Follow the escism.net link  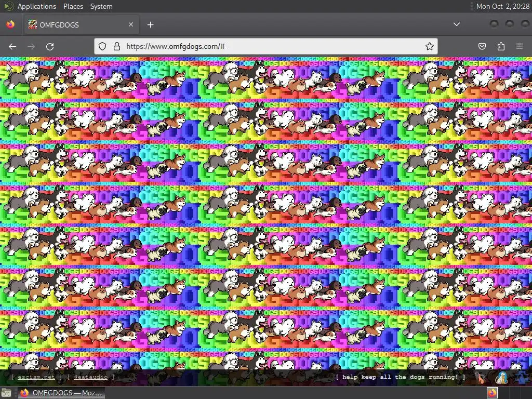point(36,377)
